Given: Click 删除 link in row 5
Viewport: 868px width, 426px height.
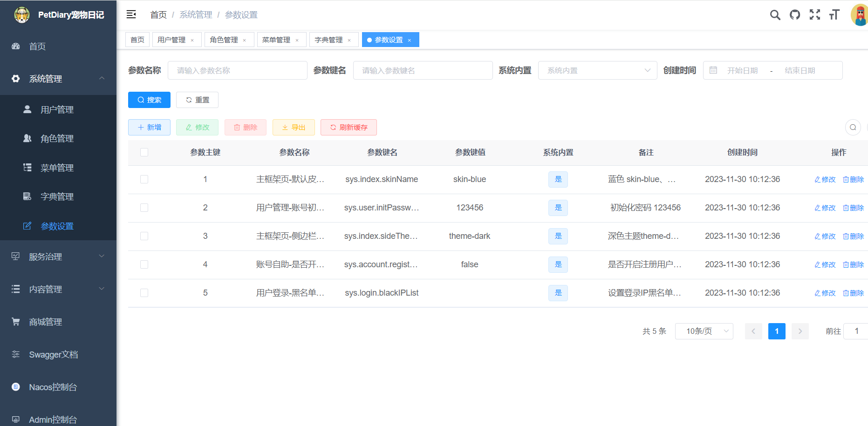Looking at the screenshot, I should click(x=854, y=293).
